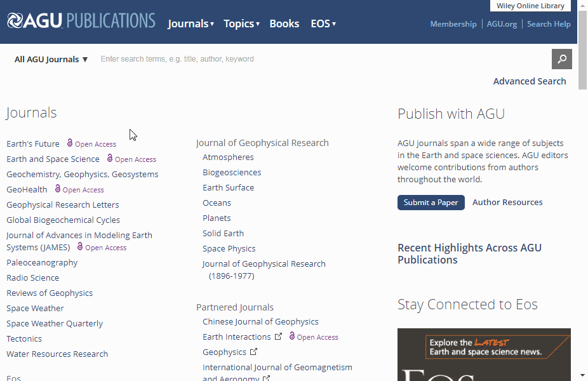Click the magnifying glass search button
Screen dimensions: 588x381
[561, 59]
